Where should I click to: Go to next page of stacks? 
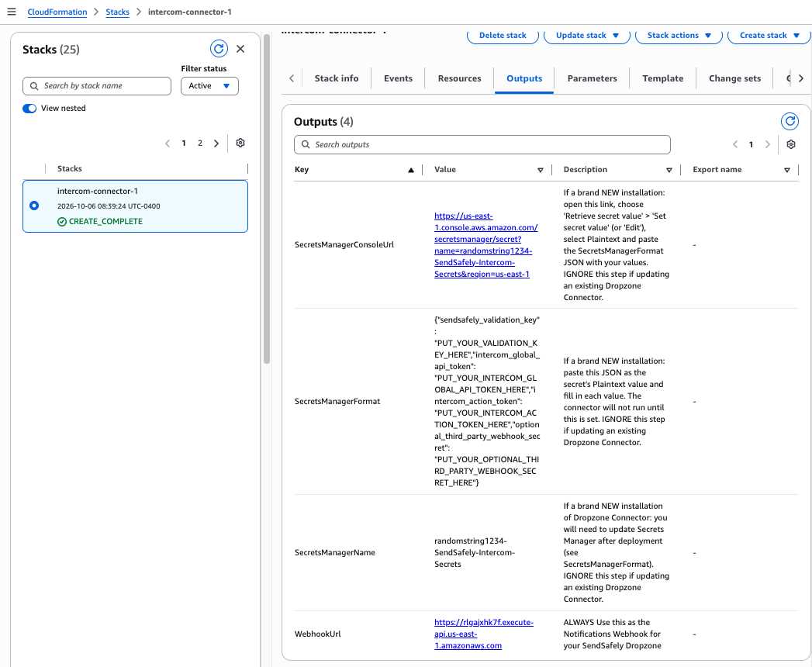click(x=216, y=143)
